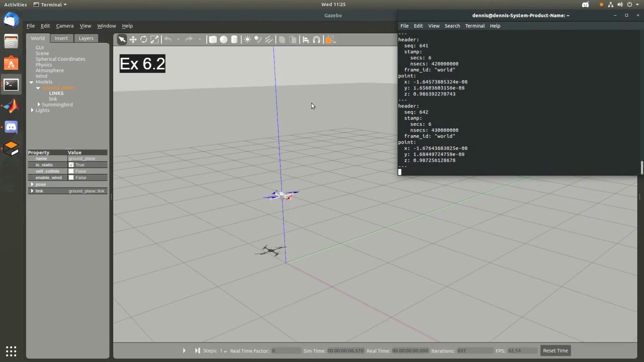Select Atmosphere in the World tree

(x=50, y=71)
